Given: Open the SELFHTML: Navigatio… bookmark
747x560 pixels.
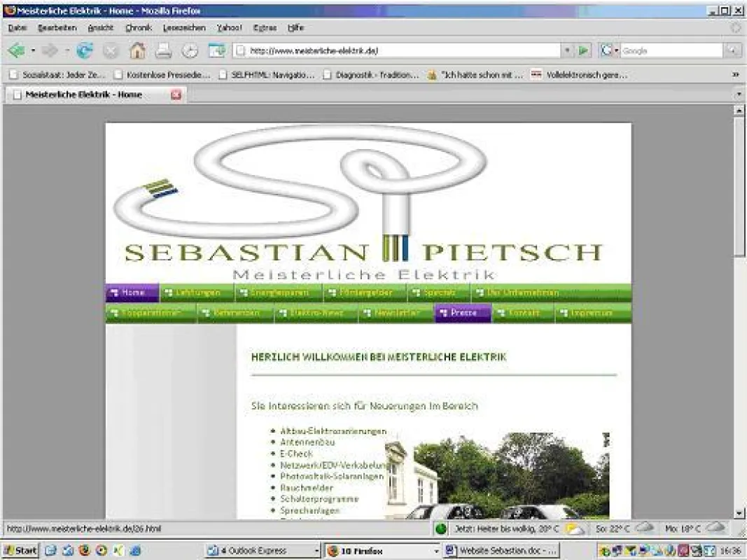Looking at the screenshot, I should click(x=267, y=75).
